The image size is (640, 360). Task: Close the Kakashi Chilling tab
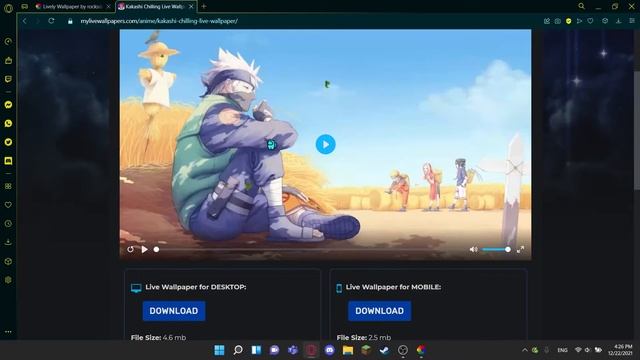tap(191, 7)
